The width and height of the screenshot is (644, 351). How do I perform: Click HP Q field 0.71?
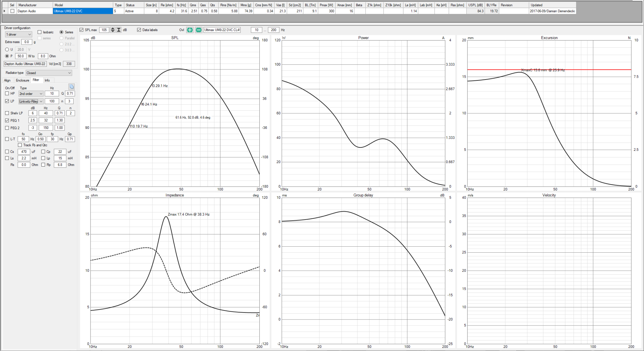click(x=70, y=93)
